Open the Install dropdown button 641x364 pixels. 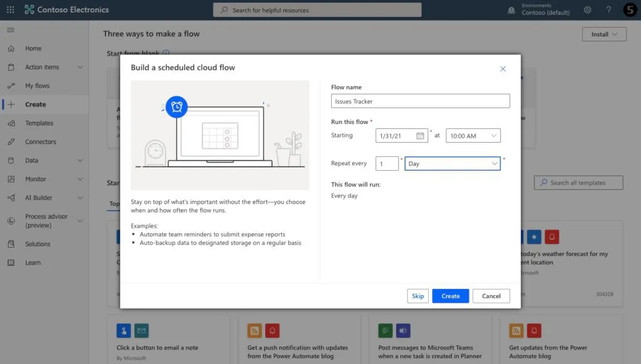pyautogui.click(x=604, y=34)
